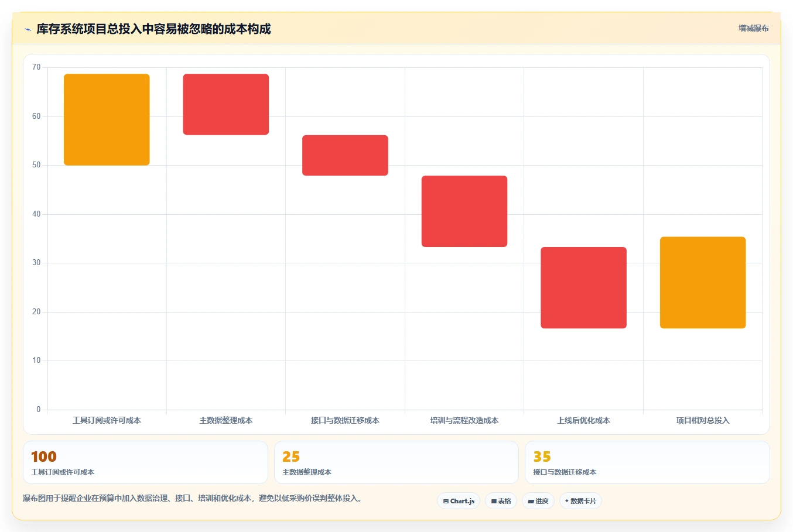This screenshot has height=532, width=793.
Task: Select the red 上线后优化成本 bar
Action: click(583, 287)
